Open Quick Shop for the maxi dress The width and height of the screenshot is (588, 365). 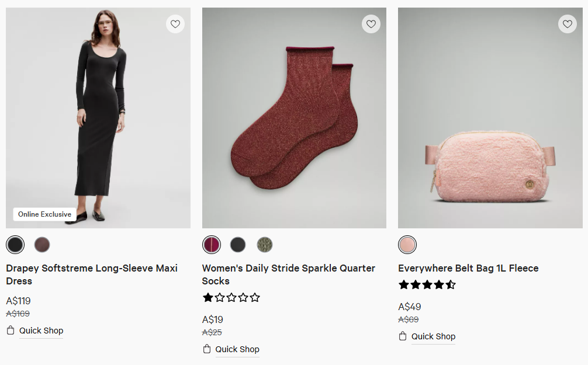tap(41, 331)
